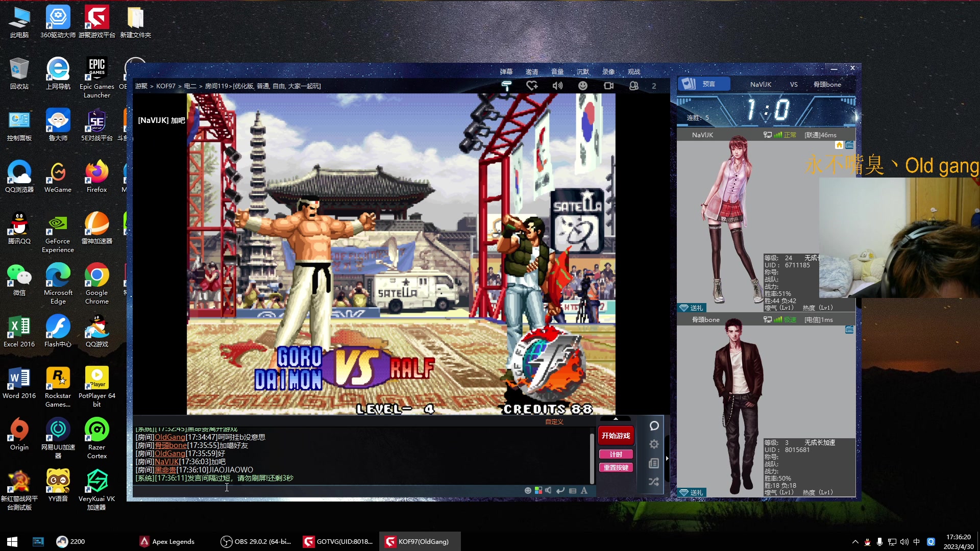The width and height of the screenshot is (980, 551).
Task: Open the Rockstar Games desktop shortcut
Action: (x=58, y=387)
